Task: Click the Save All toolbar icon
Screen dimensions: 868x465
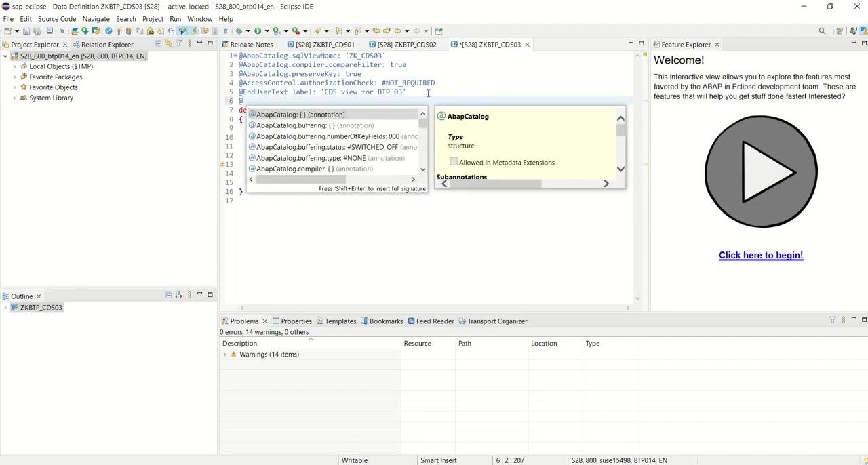Action: click(x=36, y=31)
